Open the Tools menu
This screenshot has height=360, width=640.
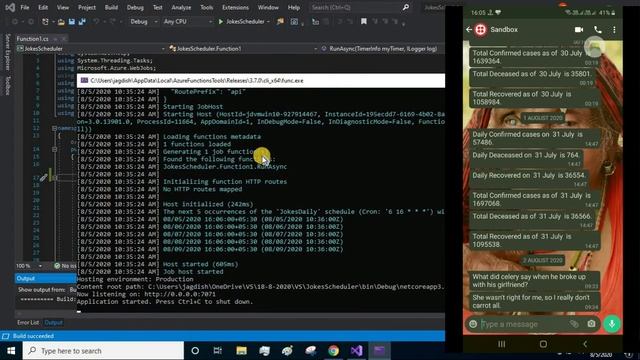[x=207, y=7]
